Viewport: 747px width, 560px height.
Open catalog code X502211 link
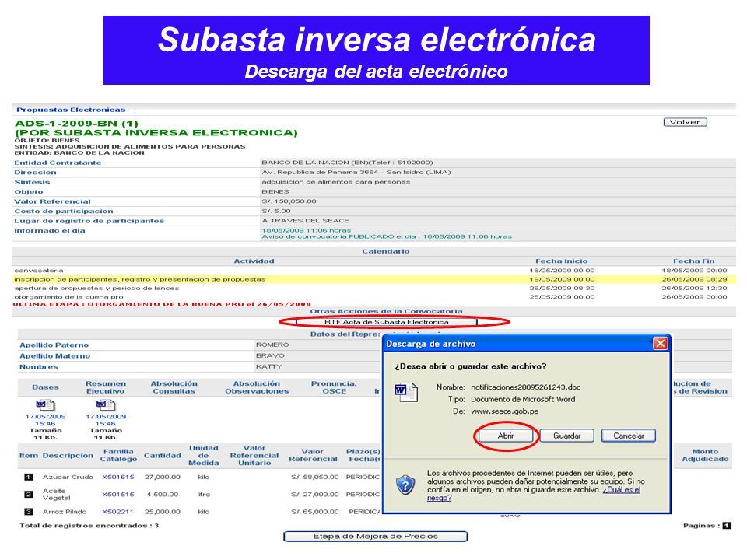coord(118,512)
